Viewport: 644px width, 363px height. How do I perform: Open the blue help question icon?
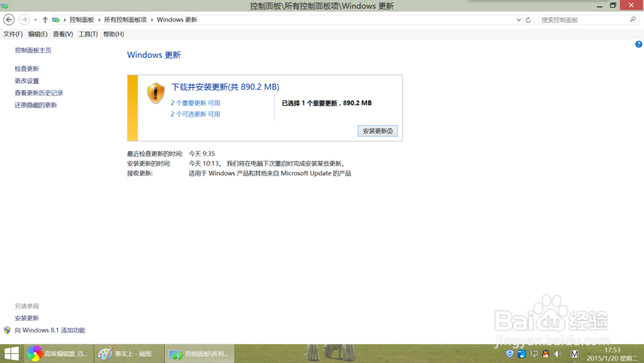coord(639,44)
